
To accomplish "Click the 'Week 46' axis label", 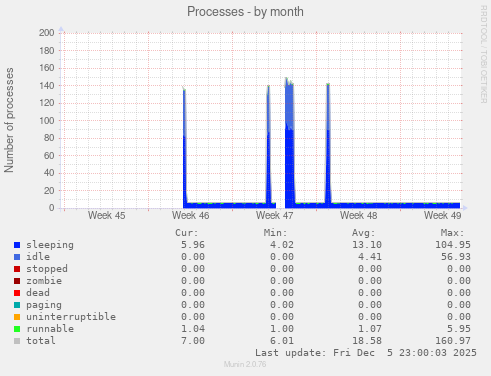I will tap(191, 215).
